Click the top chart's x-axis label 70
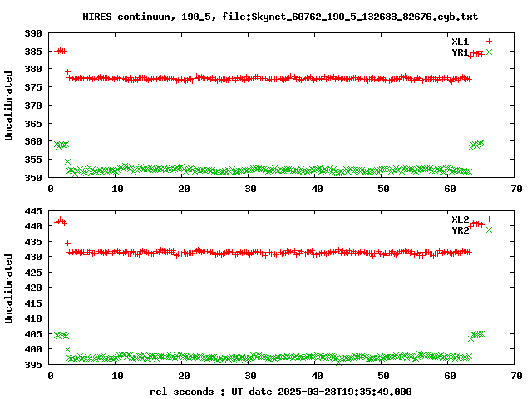532x399 pixels. [516, 189]
